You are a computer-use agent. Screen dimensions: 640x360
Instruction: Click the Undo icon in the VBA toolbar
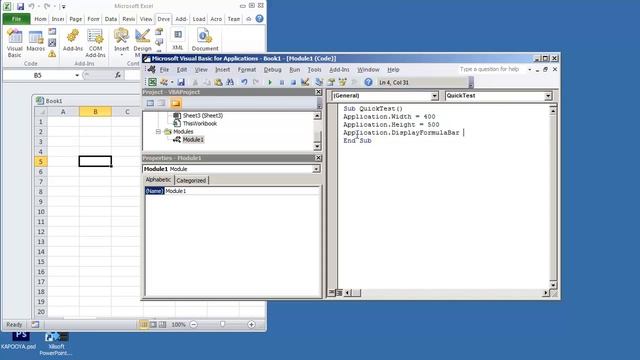click(244, 82)
